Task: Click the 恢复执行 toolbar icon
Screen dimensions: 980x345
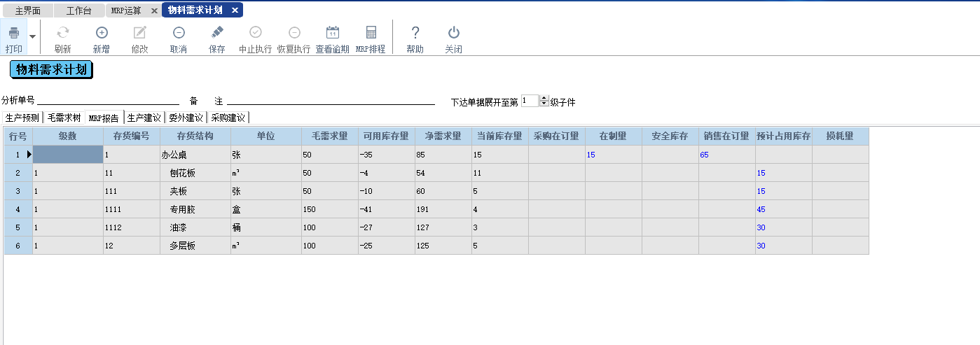Action: point(294,32)
